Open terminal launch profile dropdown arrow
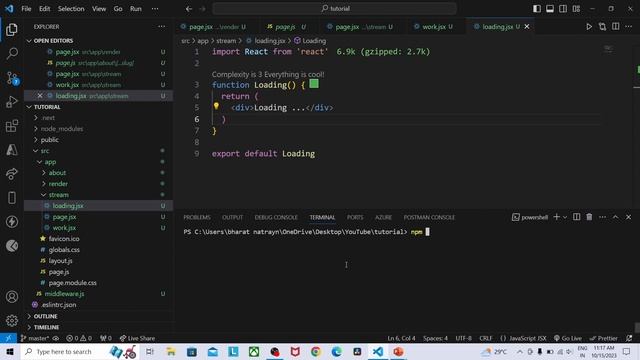This screenshot has width=640, height=360. 565,217
